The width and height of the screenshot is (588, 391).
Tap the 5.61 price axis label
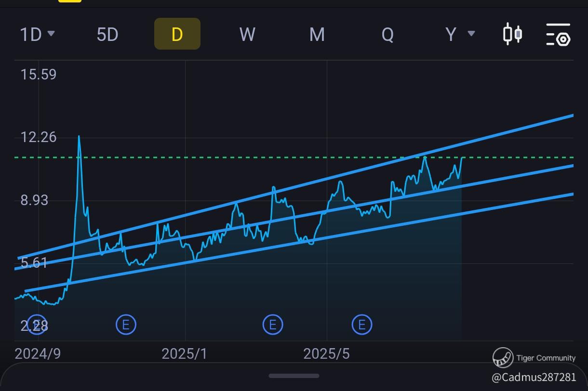click(34, 263)
